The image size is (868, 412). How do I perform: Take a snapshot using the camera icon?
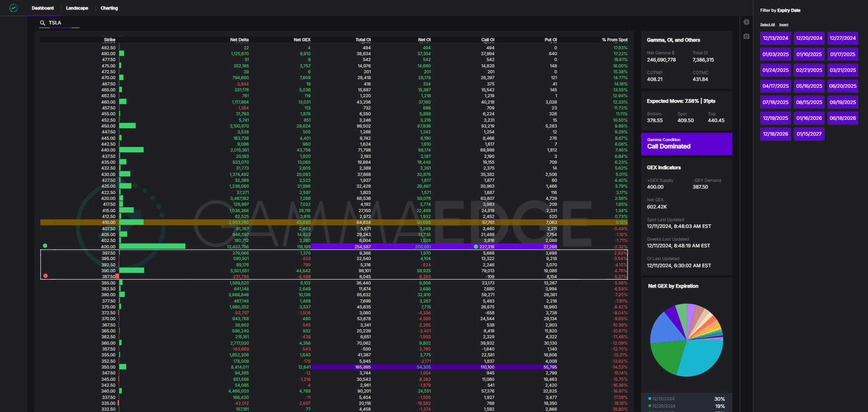coord(746,36)
